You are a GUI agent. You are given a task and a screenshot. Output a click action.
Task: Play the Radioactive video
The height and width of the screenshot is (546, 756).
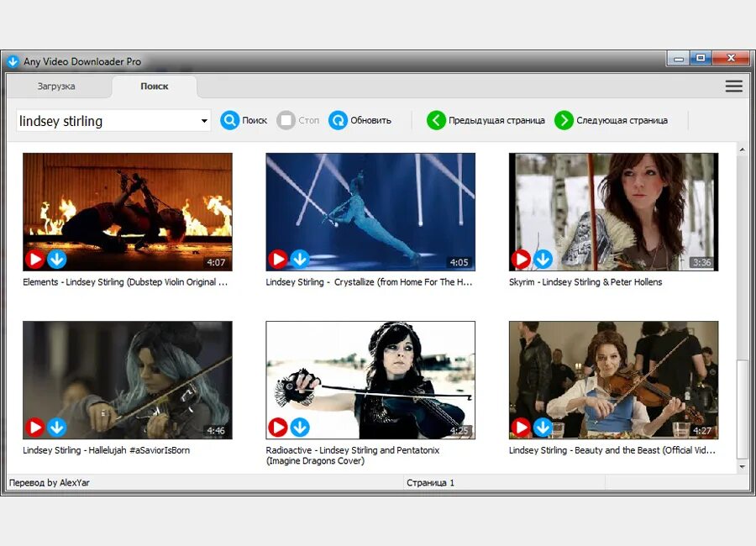(278, 428)
